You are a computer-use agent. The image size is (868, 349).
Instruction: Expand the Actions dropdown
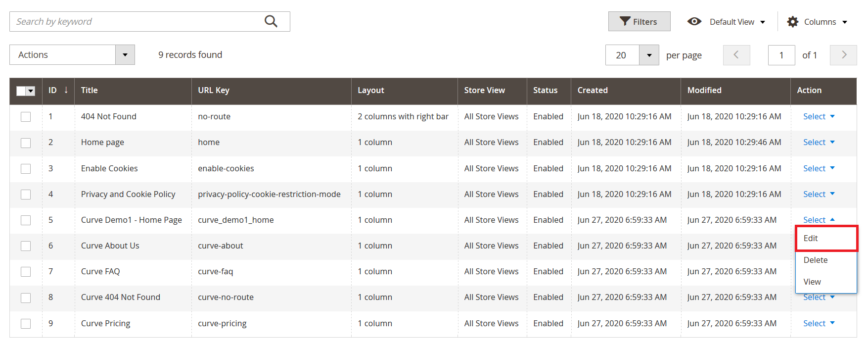click(125, 55)
